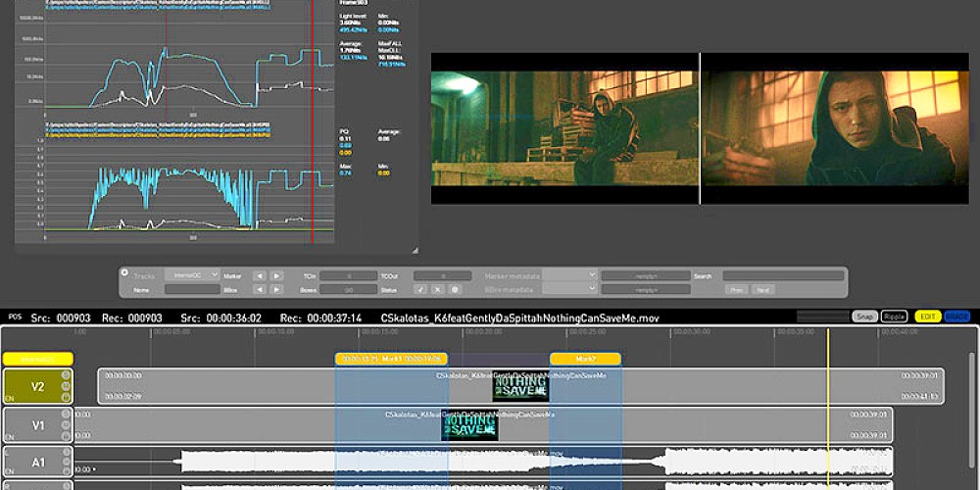
Task: Toggle middle round button on A1 track
Action: pyautogui.click(x=65, y=462)
